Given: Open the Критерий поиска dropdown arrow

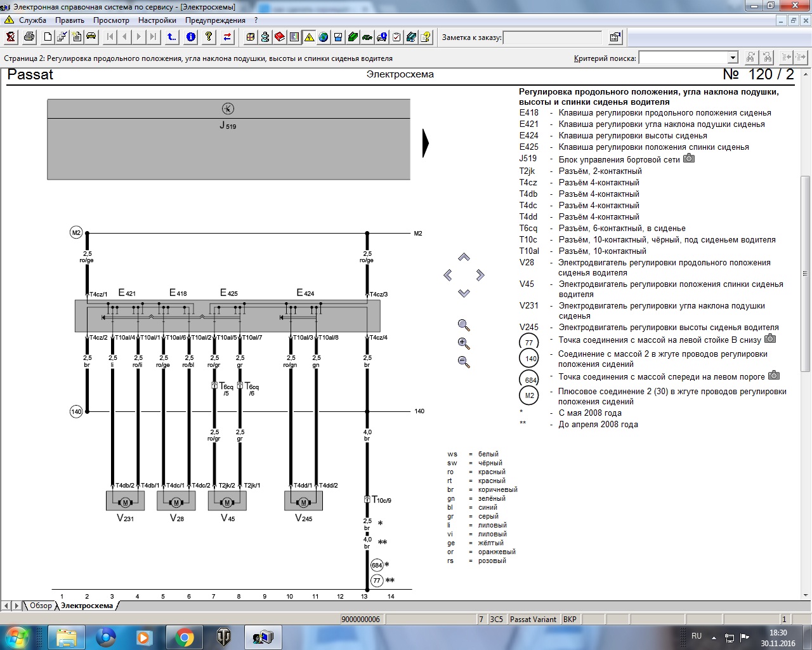Looking at the screenshot, I should [733, 58].
